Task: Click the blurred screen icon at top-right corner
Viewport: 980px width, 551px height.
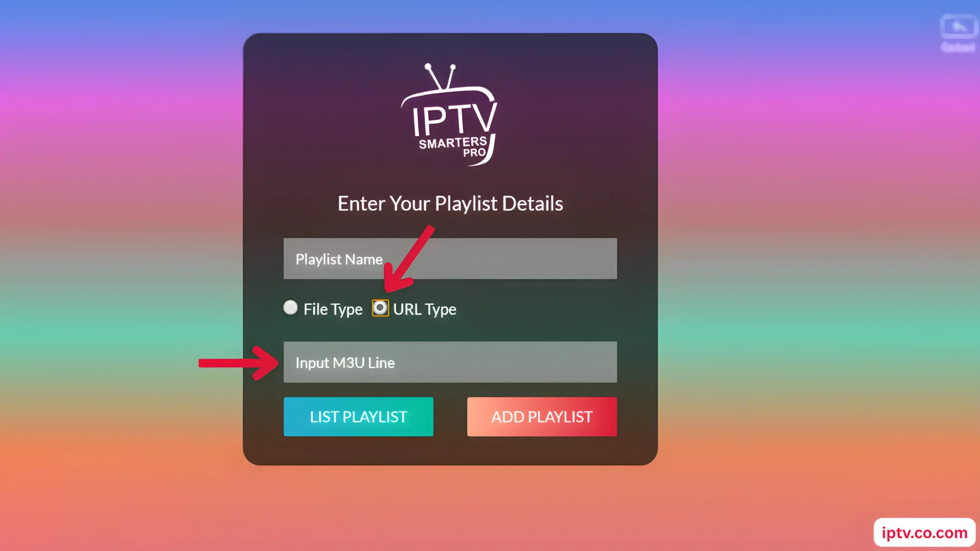Action: pyautogui.click(x=959, y=27)
